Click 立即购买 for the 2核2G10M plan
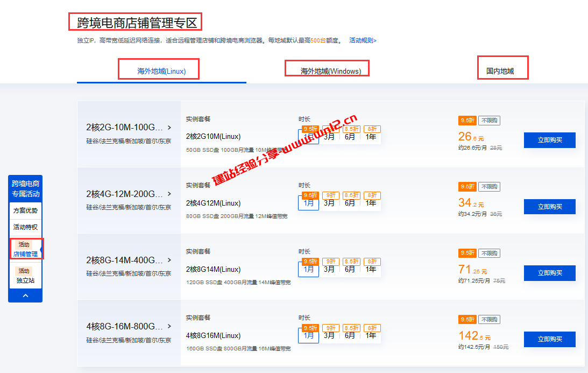588x373 pixels. pyautogui.click(x=549, y=140)
